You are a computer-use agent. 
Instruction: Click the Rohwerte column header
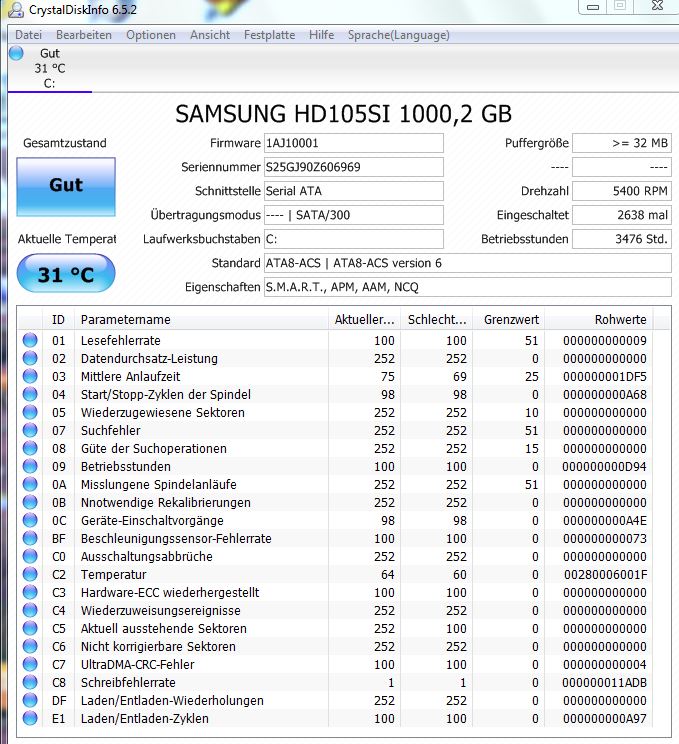[x=599, y=319]
